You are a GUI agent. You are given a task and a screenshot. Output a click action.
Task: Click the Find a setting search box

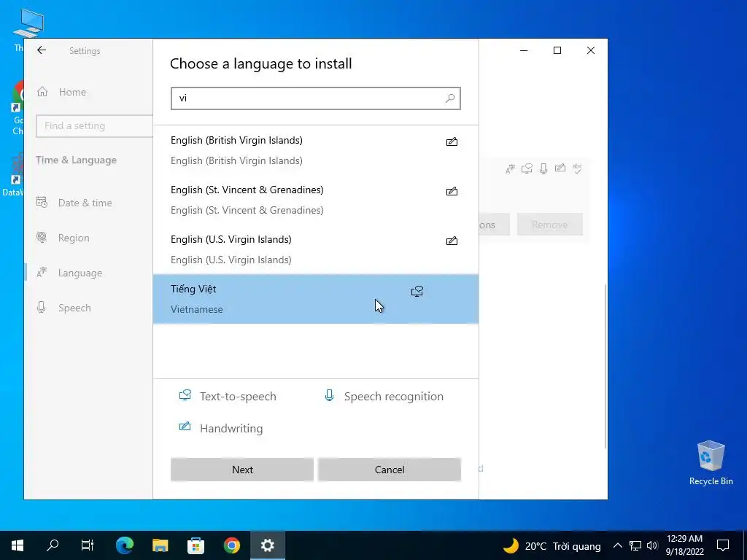click(x=94, y=125)
